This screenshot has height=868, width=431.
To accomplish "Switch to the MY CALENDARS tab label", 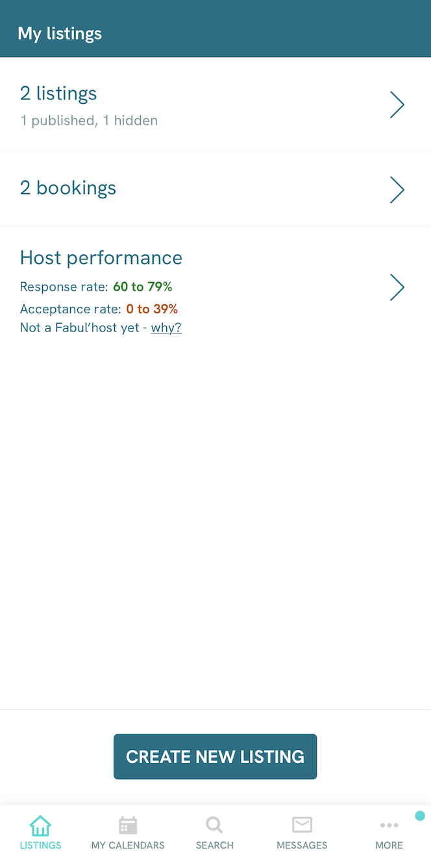I will [x=128, y=845].
